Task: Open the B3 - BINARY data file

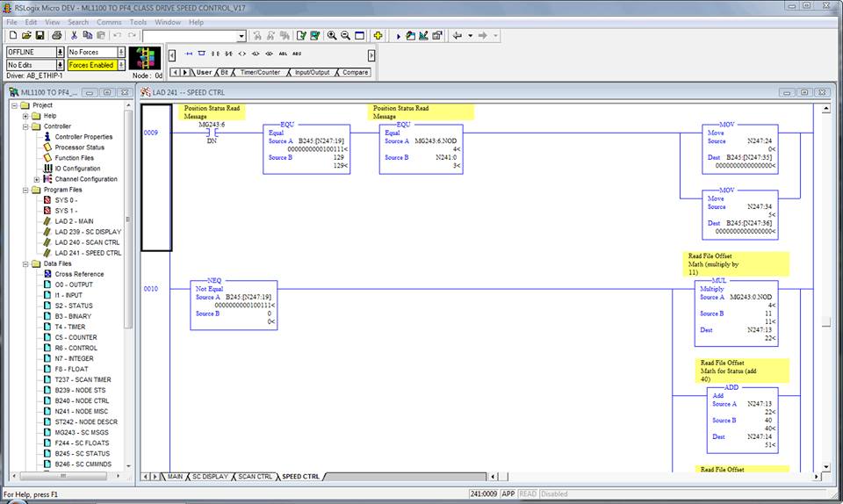Action: tap(73, 316)
